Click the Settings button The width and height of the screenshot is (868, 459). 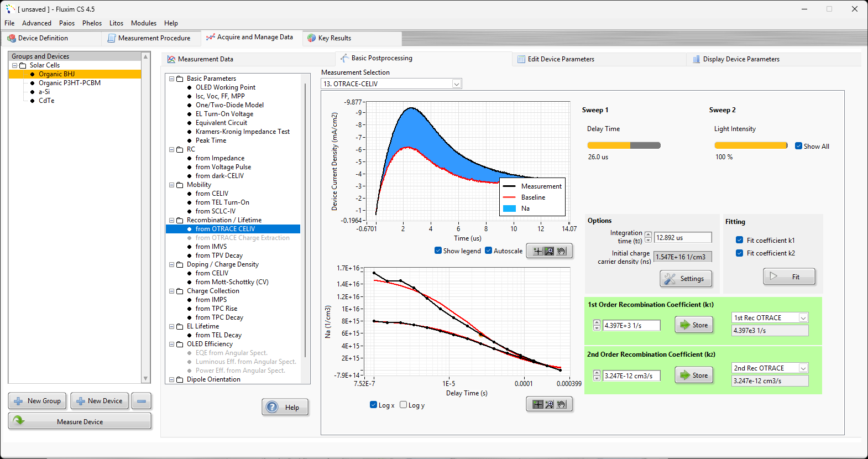686,279
